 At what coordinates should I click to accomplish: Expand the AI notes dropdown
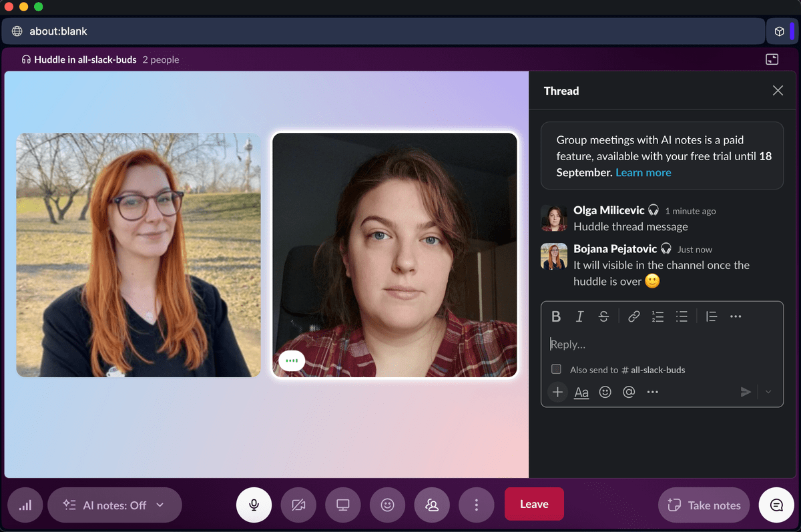[160, 505]
